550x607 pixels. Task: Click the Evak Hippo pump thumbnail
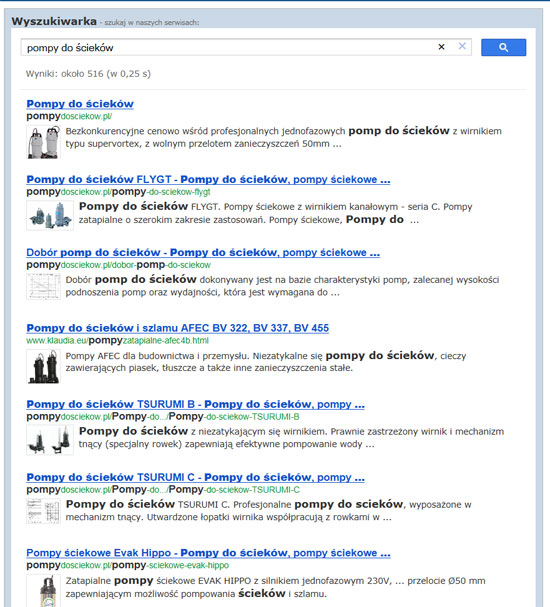tap(43, 591)
